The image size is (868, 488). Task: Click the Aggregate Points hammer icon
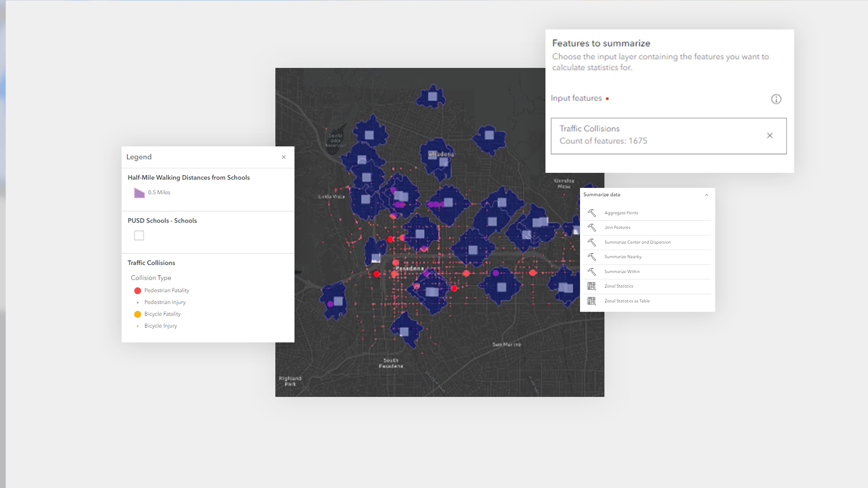[x=591, y=213]
